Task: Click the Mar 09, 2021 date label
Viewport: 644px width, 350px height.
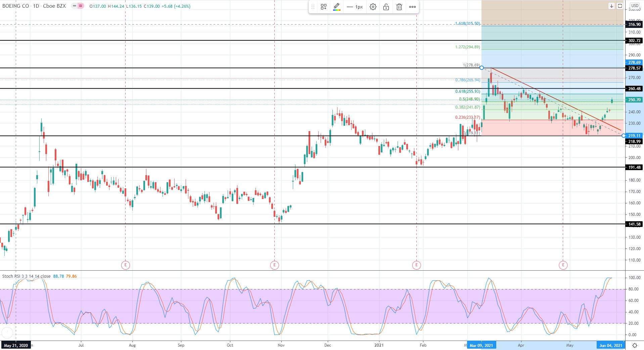Action: point(481,345)
